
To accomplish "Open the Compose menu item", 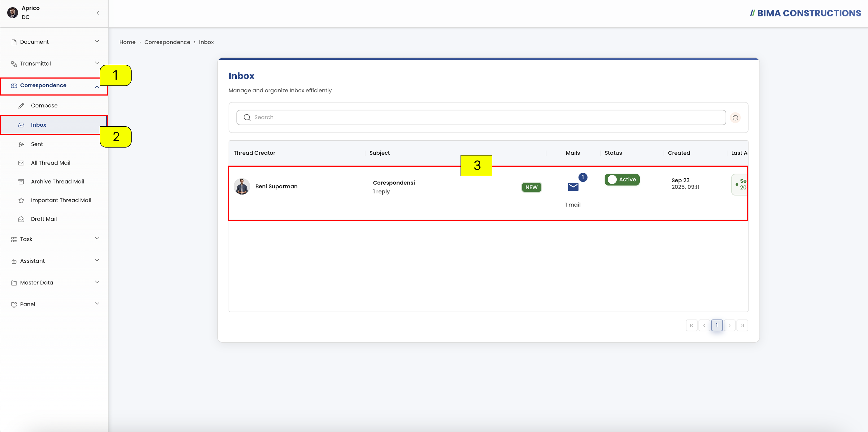I will (x=54, y=105).
